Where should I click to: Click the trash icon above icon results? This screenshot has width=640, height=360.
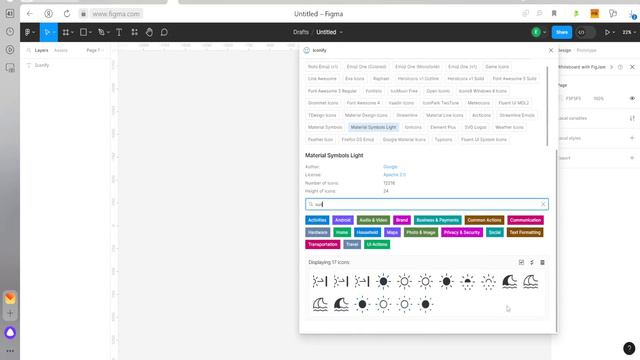[542, 262]
